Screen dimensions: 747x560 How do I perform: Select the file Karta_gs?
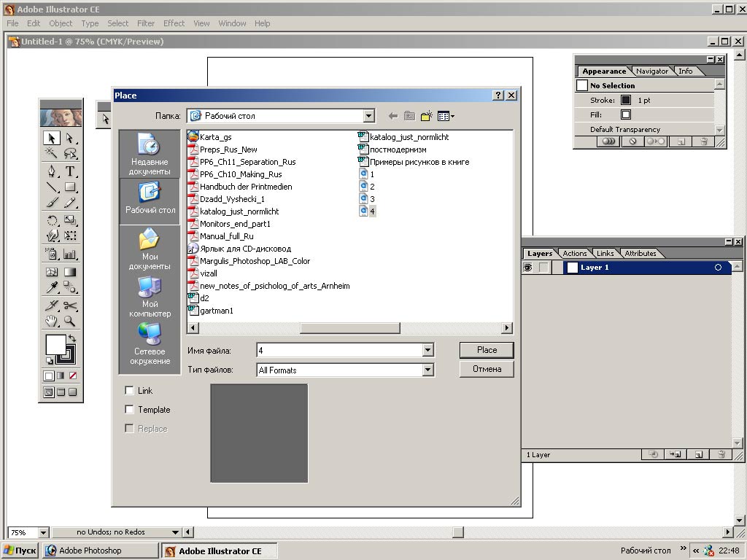209,137
